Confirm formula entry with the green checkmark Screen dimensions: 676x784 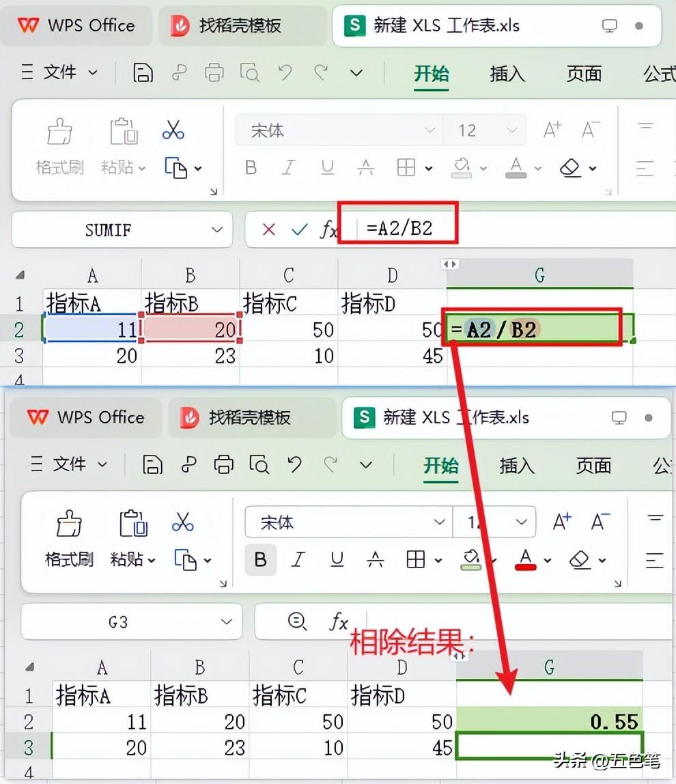point(300,229)
